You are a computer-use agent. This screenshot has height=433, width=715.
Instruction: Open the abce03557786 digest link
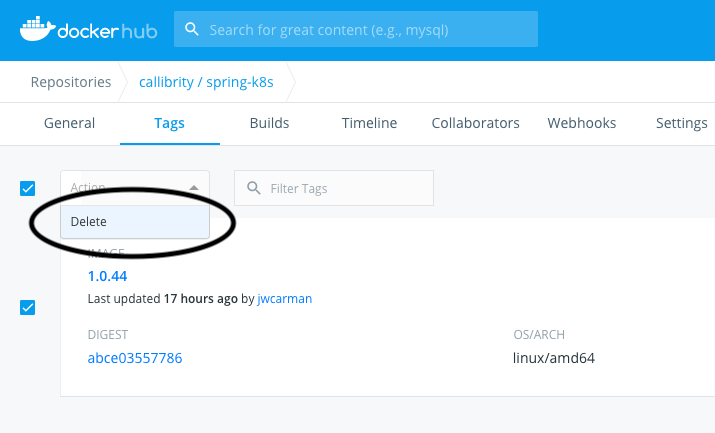135,358
